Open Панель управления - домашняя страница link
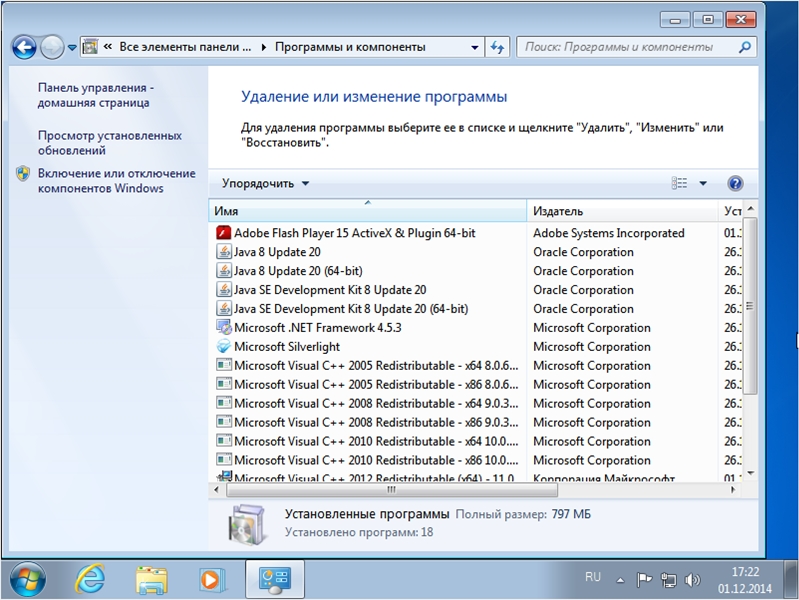Viewport: 799px width, 600px height. coord(96,95)
